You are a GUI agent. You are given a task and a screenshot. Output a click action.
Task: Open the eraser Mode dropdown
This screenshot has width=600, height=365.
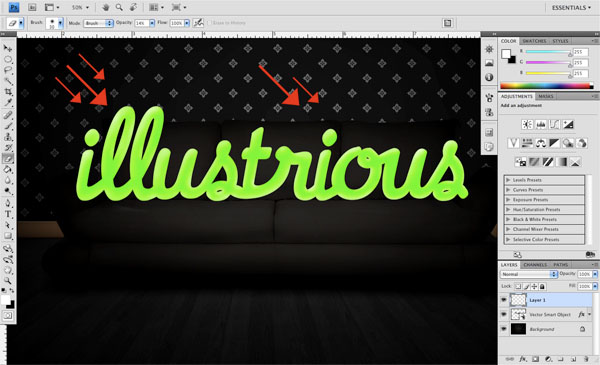point(98,23)
